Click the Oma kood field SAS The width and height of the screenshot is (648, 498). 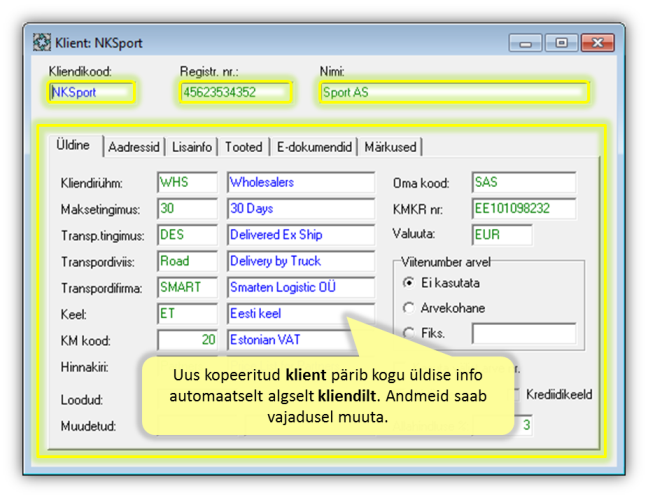tap(524, 182)
